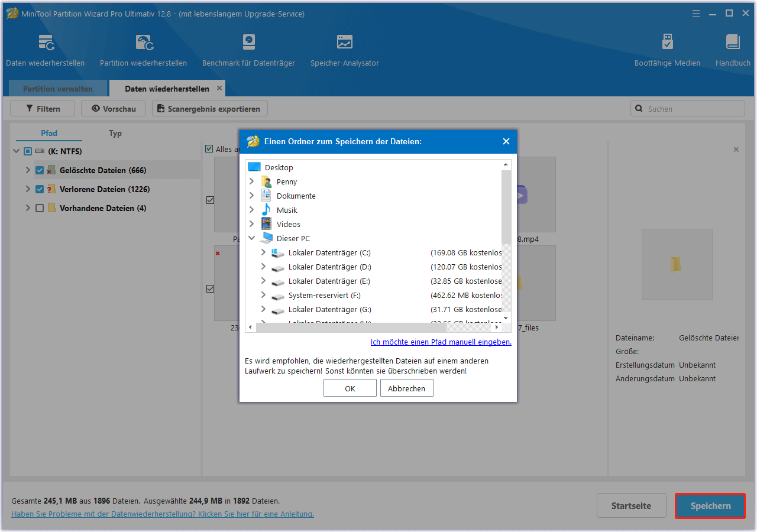Image resolution: width=757 pixels, height=532 pixels.
Task: Expand the Dokumente folder node
Action: pos(252,196)
